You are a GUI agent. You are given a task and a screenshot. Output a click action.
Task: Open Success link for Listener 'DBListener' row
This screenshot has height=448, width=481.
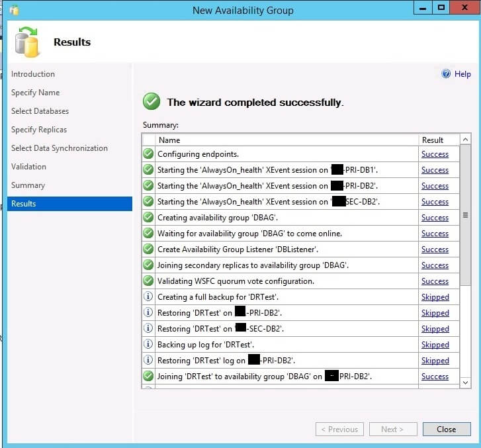pos(435,249)
